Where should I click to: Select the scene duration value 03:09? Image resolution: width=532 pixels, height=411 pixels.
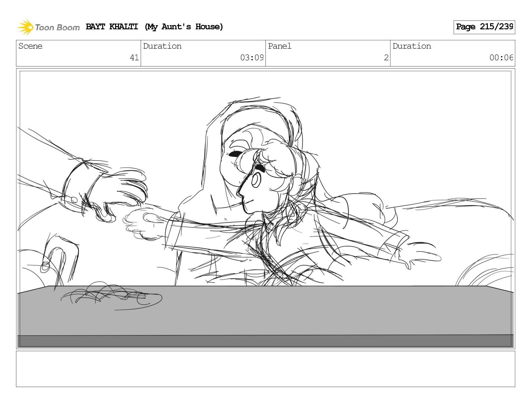click(252, 58)
